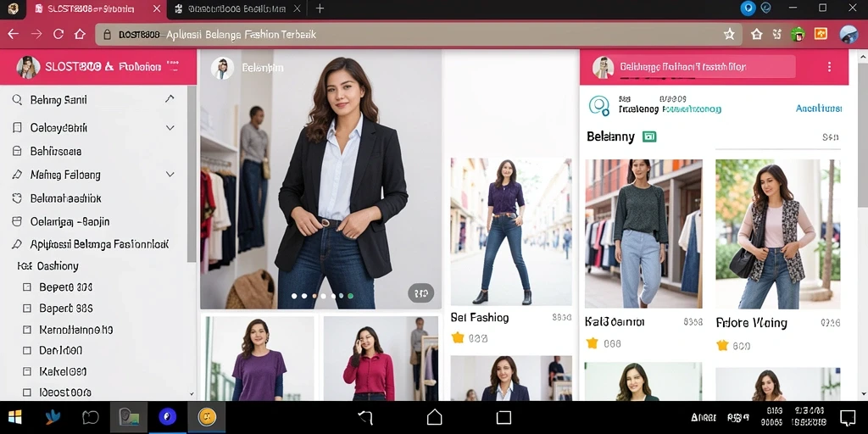Expand the Mafneg Faloang row with its down chevron

[170, 175]
